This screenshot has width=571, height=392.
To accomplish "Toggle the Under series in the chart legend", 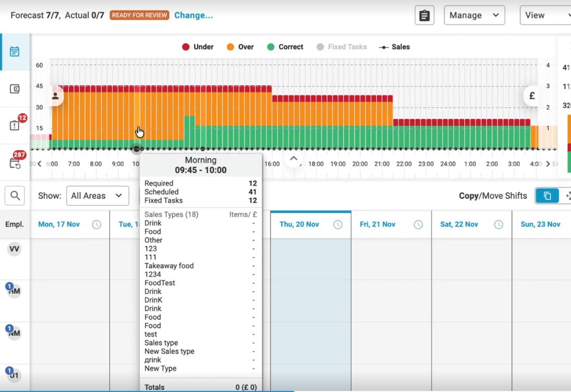I will click(197, 47).
